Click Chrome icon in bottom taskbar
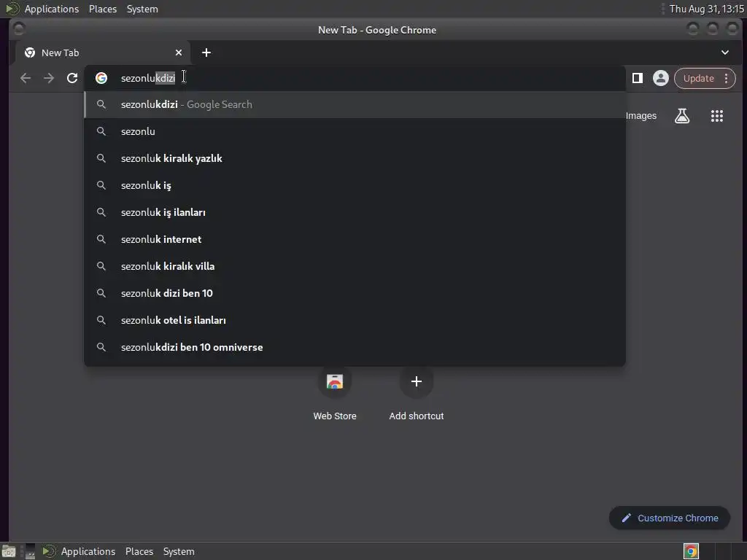Viewport: 747px width, 560px height. [691, 551]
